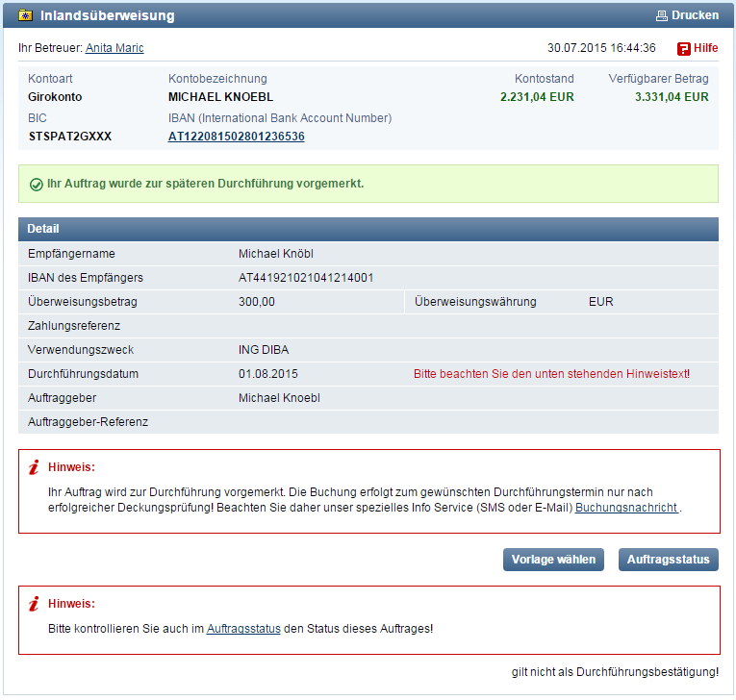Click the Vorlage wählen button
Screen dimensions: 736x700
553,560
